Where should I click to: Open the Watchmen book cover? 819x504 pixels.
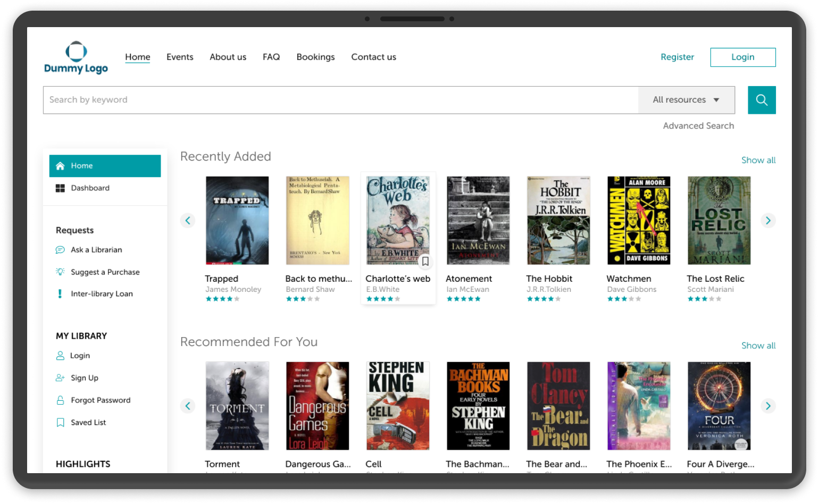click(x=639, y=221)
